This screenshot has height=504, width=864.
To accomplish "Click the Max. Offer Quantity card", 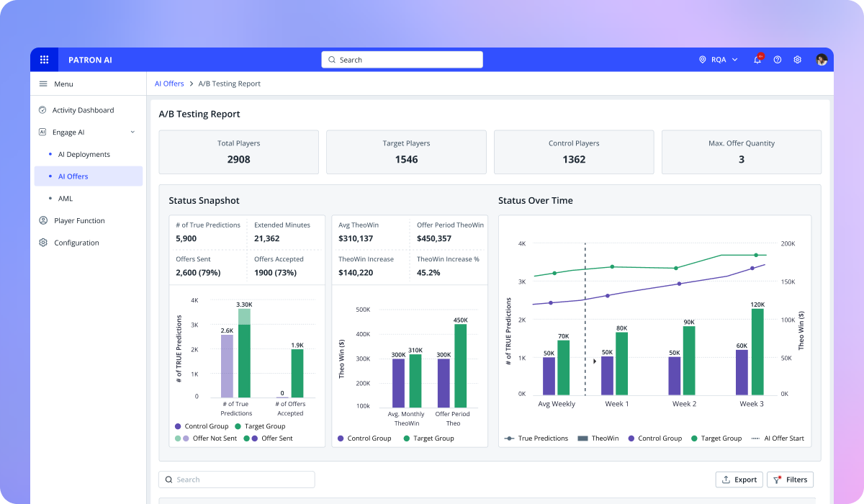I will [x=742, y=152].
